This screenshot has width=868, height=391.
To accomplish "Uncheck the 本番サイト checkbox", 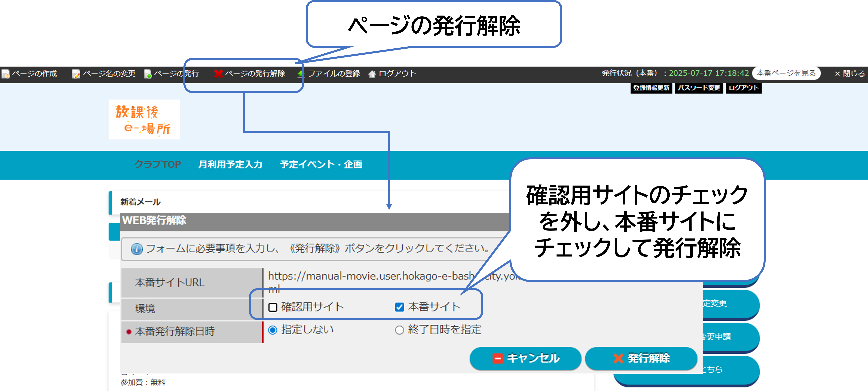I will 399,307.
